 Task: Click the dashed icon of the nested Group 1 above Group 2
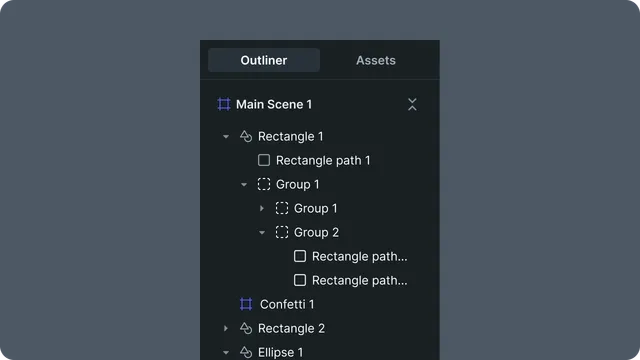click(x=282, y=208)
